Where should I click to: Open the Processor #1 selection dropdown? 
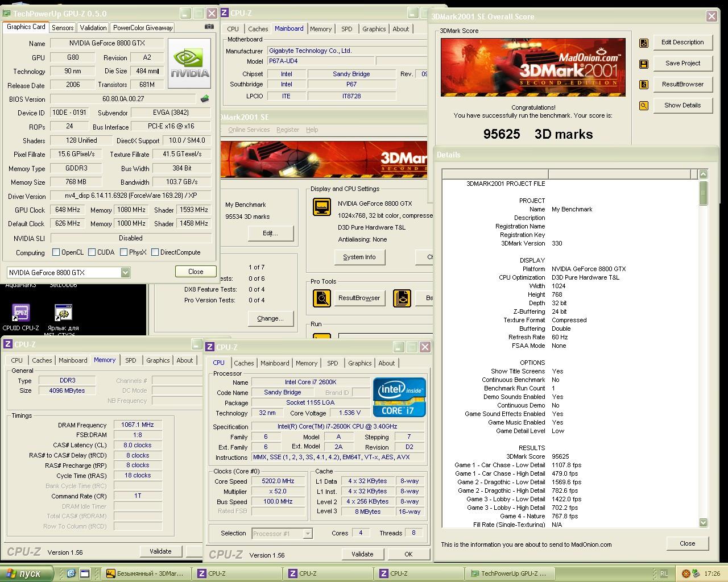click(308, 533)
